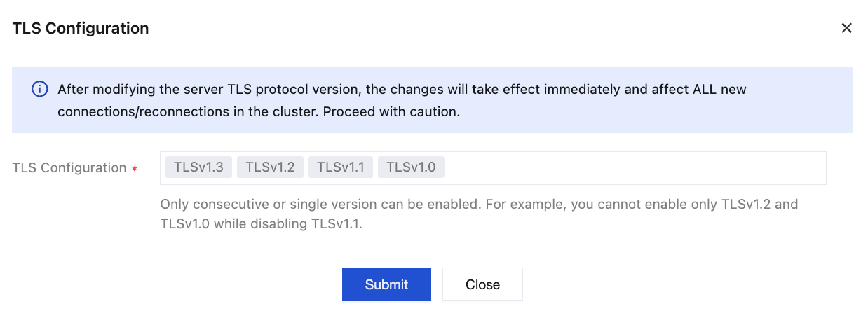Open the TLS versions multi-select field
This screenshot has height=311, width=868.
click(631, 168)
